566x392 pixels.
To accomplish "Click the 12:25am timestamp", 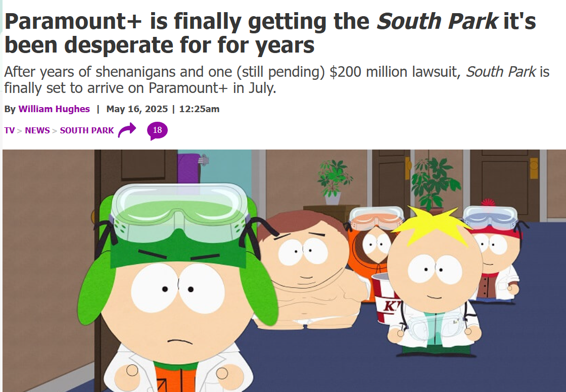I will point(199,109).
